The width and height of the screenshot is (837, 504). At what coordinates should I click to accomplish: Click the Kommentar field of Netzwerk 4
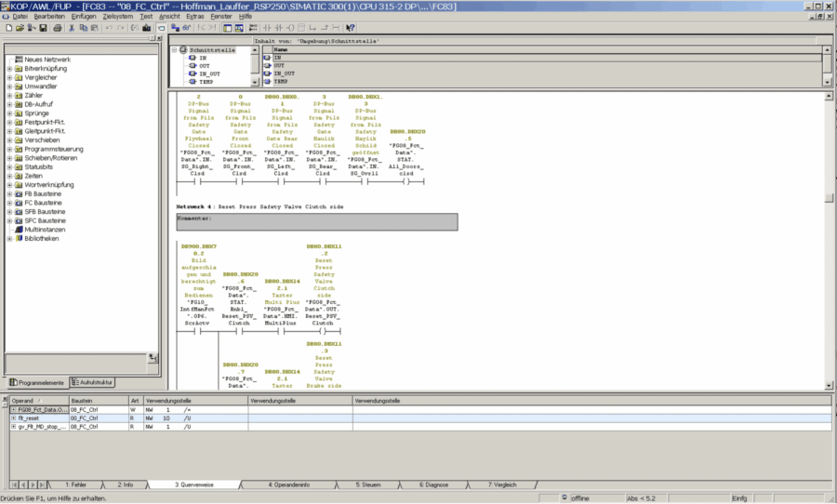pos(316,222)
